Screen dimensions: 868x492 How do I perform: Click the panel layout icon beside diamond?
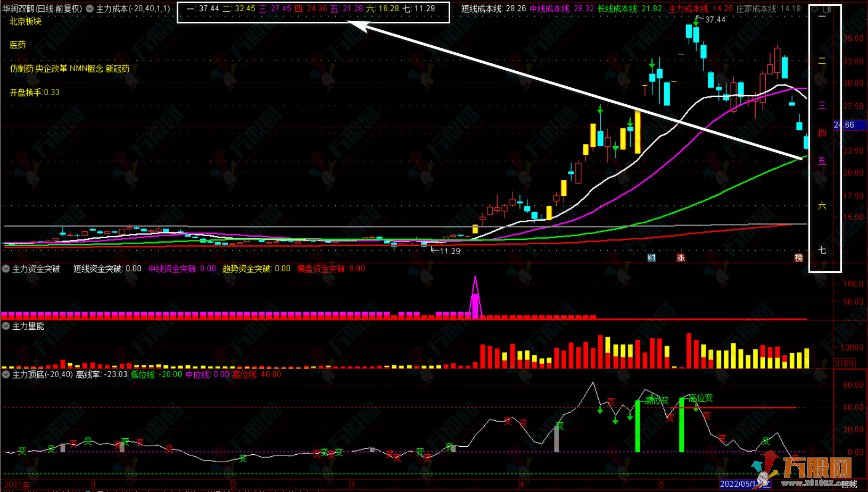(827, 10)
